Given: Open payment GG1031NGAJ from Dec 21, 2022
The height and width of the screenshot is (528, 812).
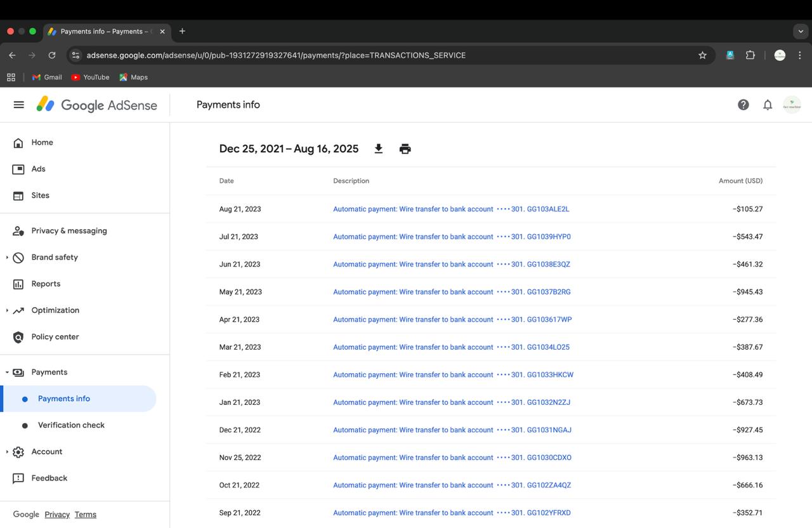Looking at the screenshot, I should pos(452,430).
